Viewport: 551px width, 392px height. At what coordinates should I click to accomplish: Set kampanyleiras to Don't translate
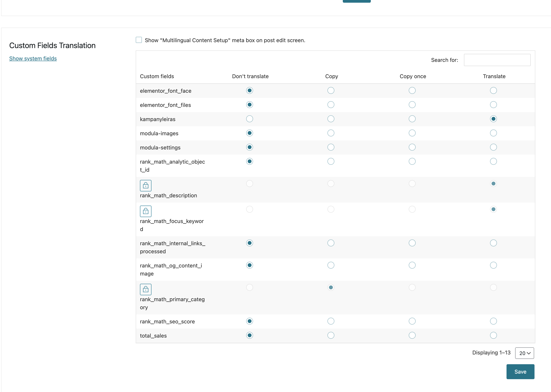249,119
